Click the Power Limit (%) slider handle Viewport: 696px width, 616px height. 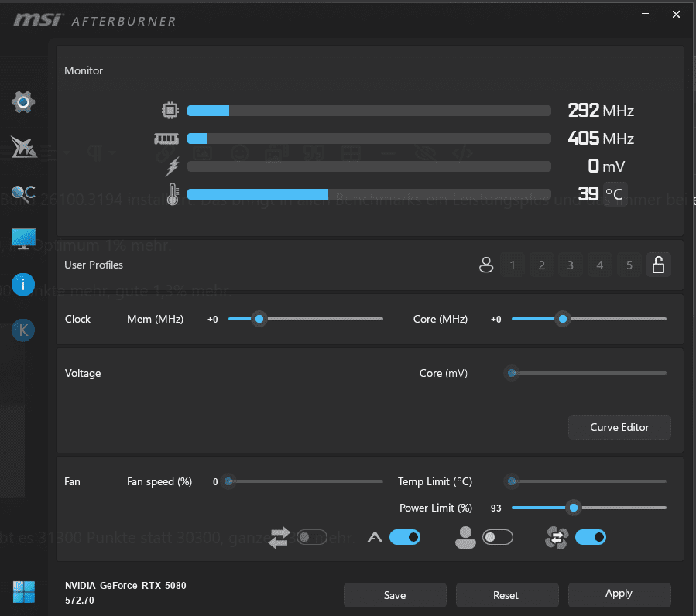pyautogui.click(x=574, y=508)
